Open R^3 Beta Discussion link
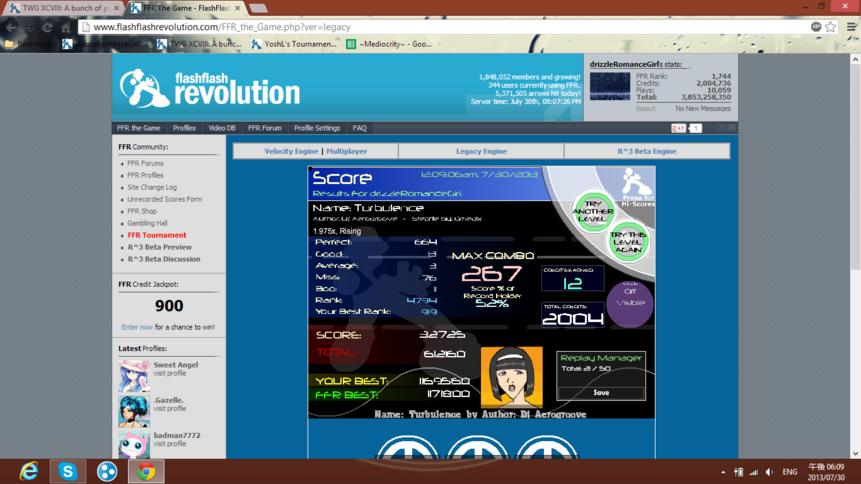Screen dimensions: 861x484 tap(164, 259)
